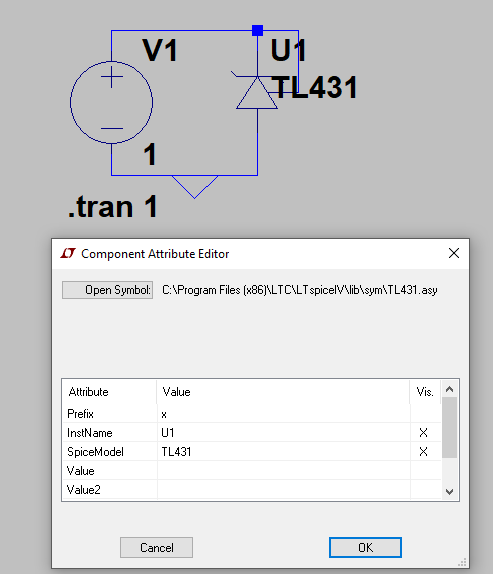Select the TL431 diode symbol in schematic
Screen dimensions: 493x574
257,92
